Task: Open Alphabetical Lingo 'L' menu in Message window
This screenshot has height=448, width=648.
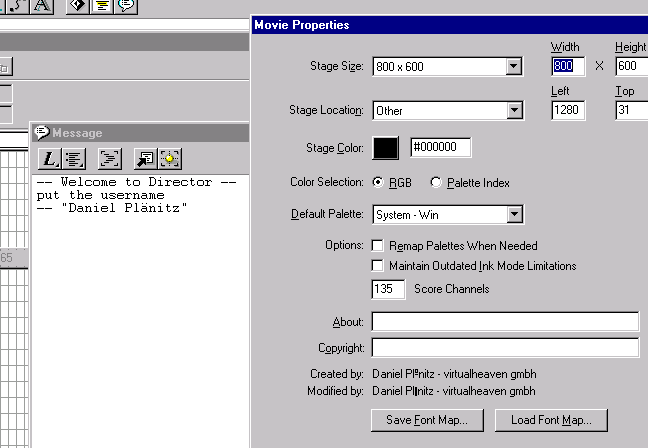Action: click(50, 159)
